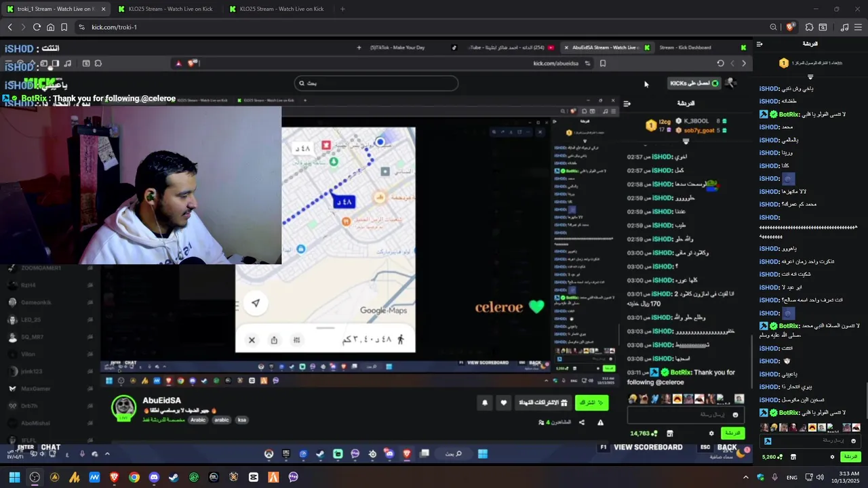This screenshot has width=868, height=488.
Task: Reload the kick.com/troki-1 page
Action: click(x=36, y=27)
